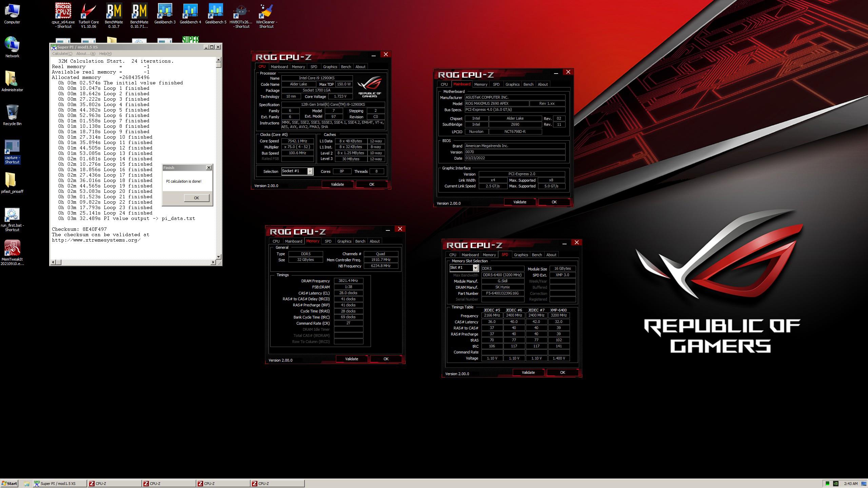Click the Core Speed 7542.1 MHz field

[297, 141]
